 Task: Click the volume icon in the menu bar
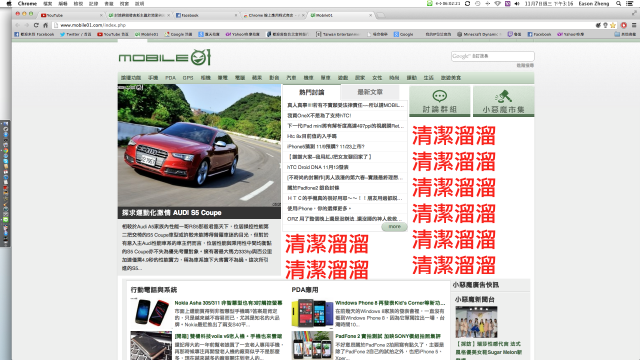click(x=517, y=3)
